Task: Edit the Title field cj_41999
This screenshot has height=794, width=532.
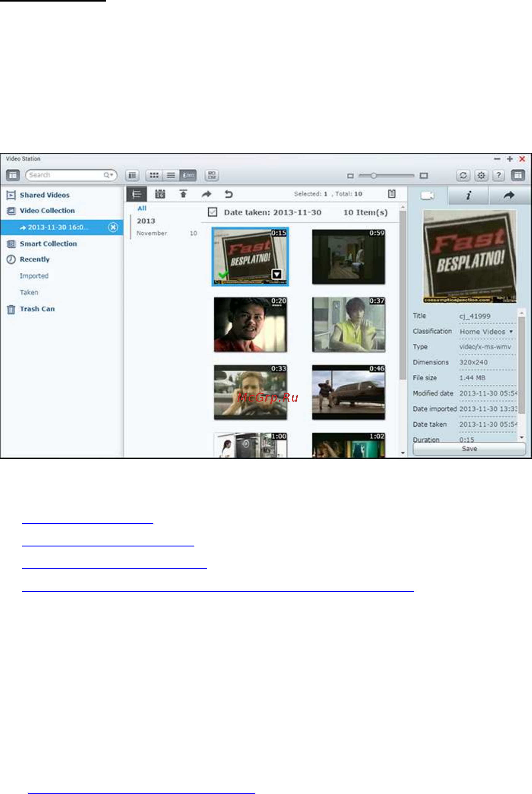Action: pyautogui.click(x=487, y=316)
